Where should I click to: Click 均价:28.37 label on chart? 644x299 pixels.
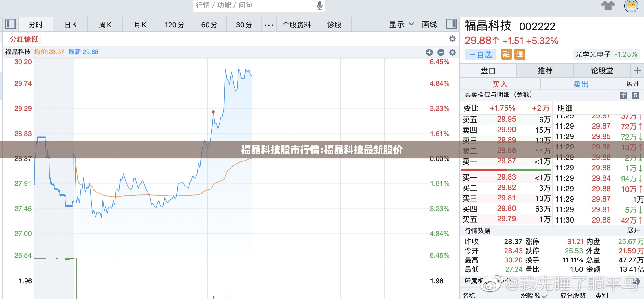pyautogui.click(x=49, y=52)
